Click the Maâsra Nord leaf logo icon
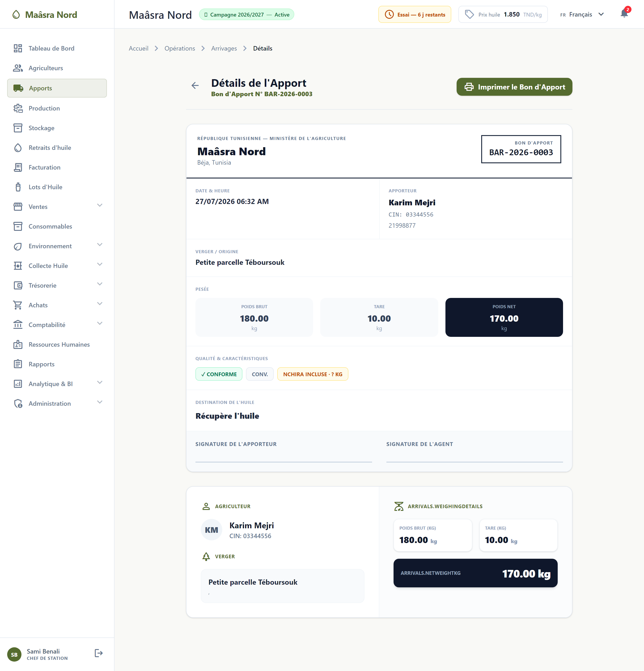The width and height of the screenshot is (644, 671). click(x=16, y=15)
